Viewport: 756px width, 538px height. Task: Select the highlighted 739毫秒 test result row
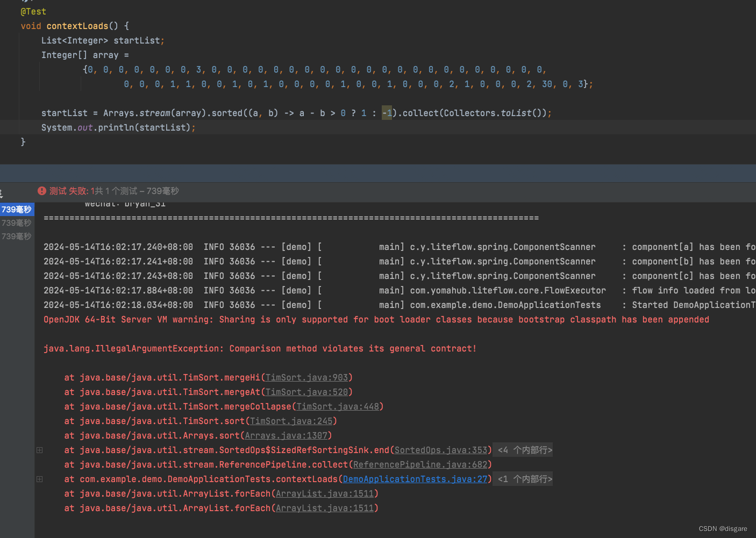17,210
